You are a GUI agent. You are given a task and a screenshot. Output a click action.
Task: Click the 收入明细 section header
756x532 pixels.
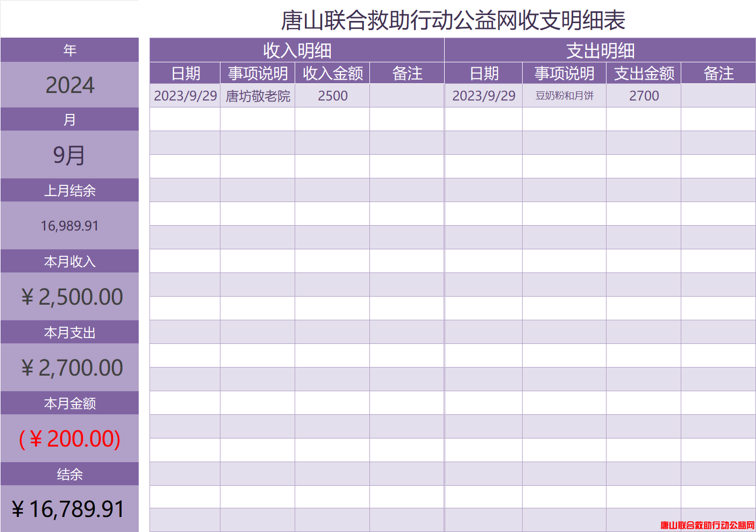(297, 51)
